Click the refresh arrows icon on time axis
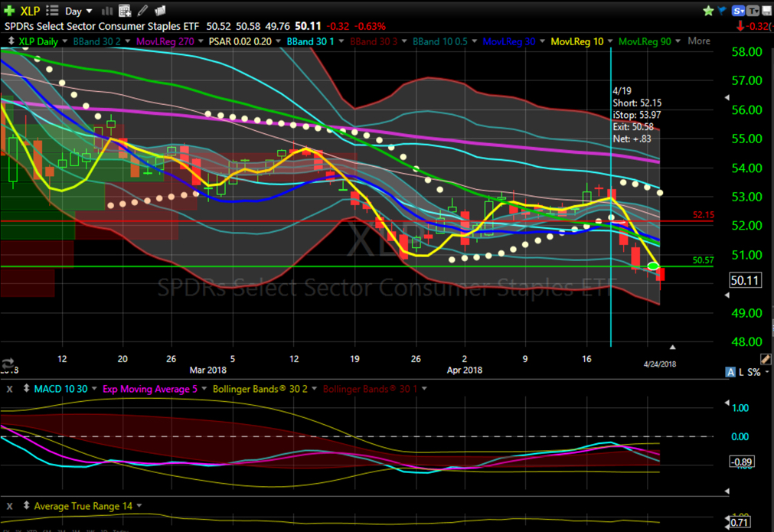This screenshot has height=532, width=774. tap(8, 364)
